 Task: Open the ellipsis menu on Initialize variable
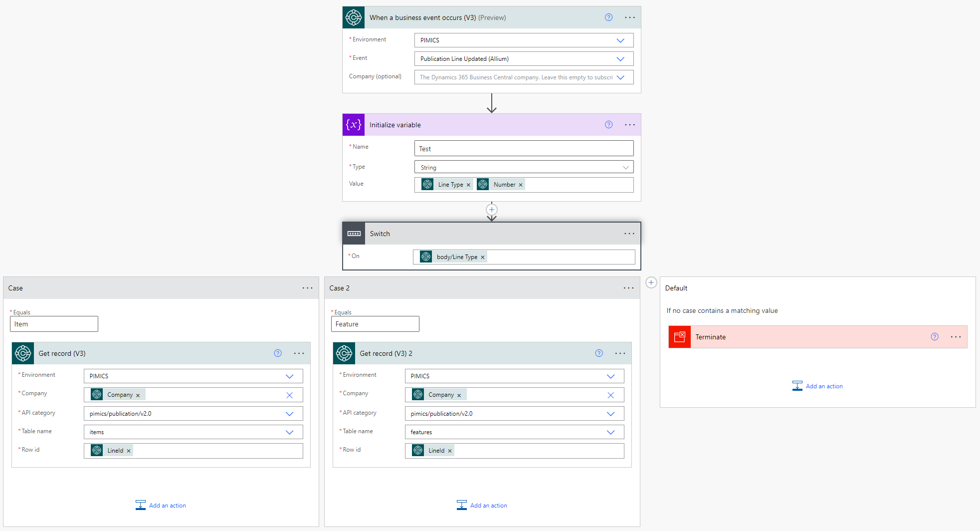[x=629, y=124]
